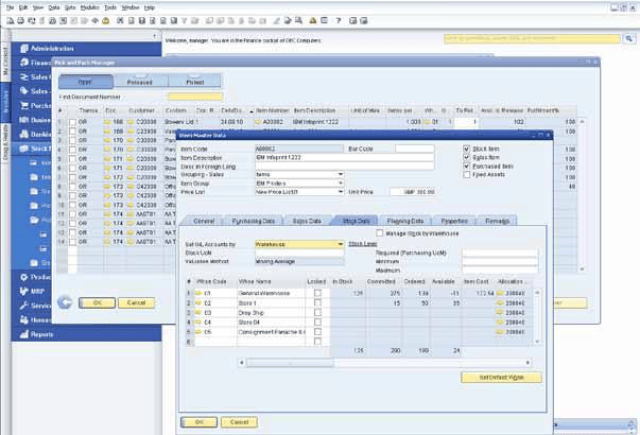Image resolution: width=640 pixels, height=435 pixels.
Task: Open the Modules menu in menu bar
Action: [x=90, y=6]
